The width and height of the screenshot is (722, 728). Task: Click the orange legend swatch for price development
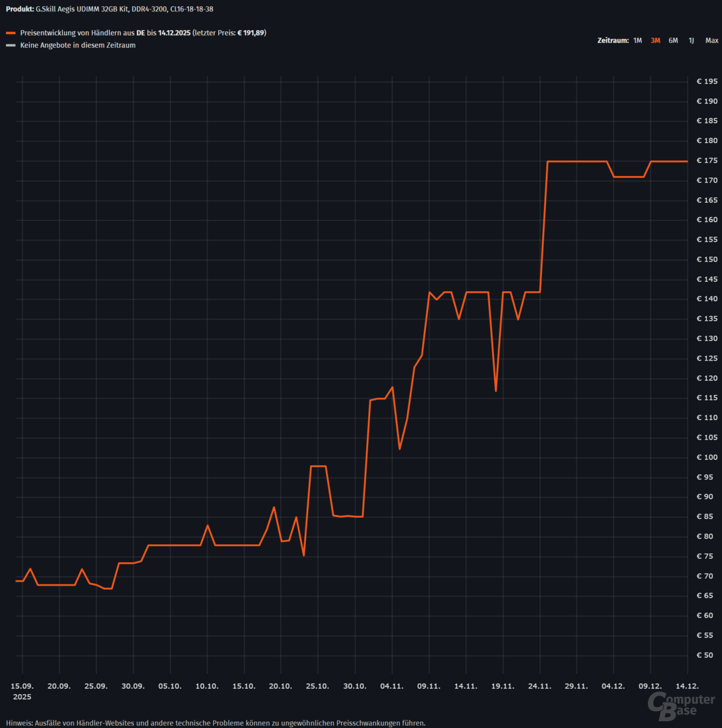pos(10,33)
